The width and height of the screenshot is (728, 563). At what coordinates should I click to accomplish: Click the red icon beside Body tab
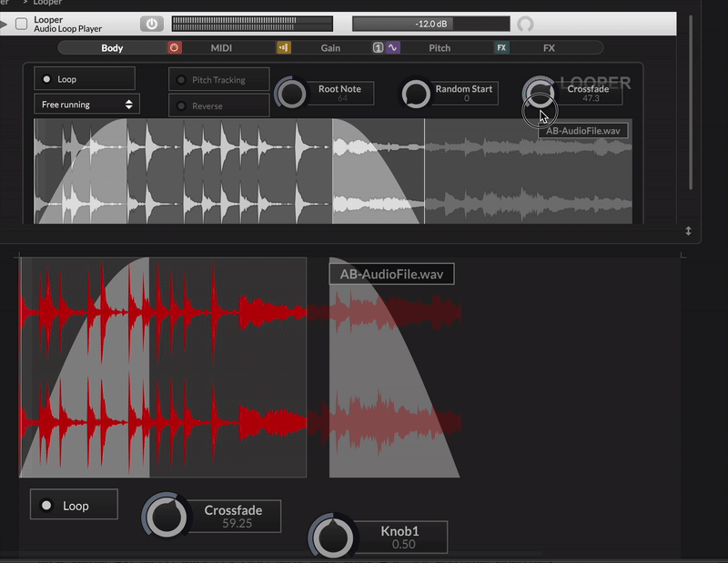175,47
